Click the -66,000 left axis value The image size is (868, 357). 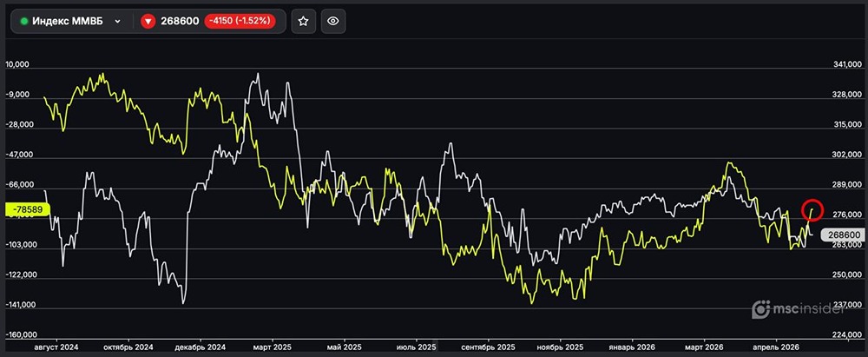[x=18, y=185]
